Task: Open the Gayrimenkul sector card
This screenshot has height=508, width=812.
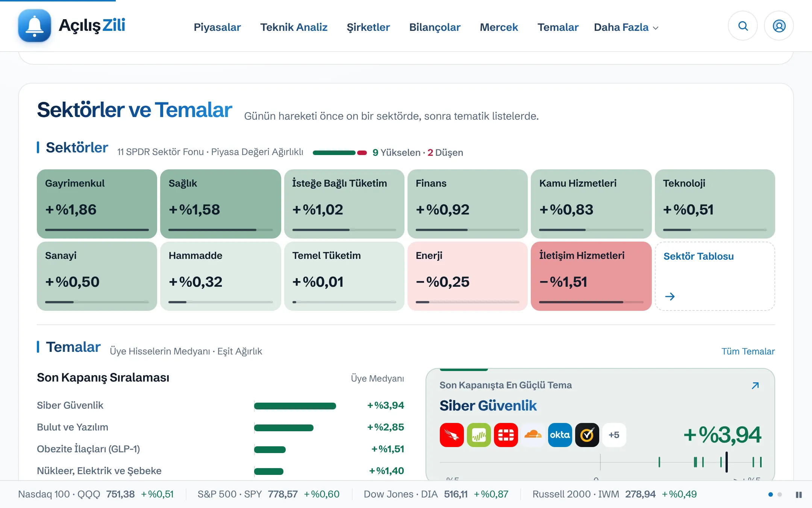Action: [97, 204]
